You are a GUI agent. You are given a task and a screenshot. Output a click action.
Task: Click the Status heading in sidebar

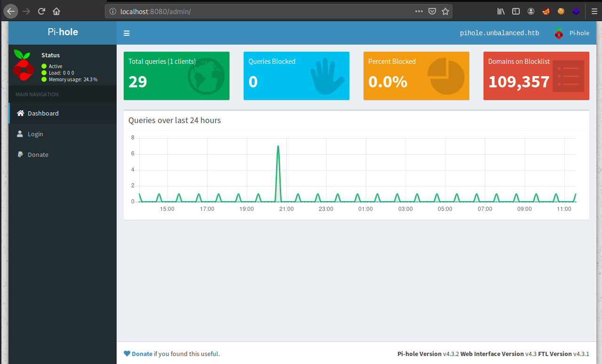coord(50,55)
